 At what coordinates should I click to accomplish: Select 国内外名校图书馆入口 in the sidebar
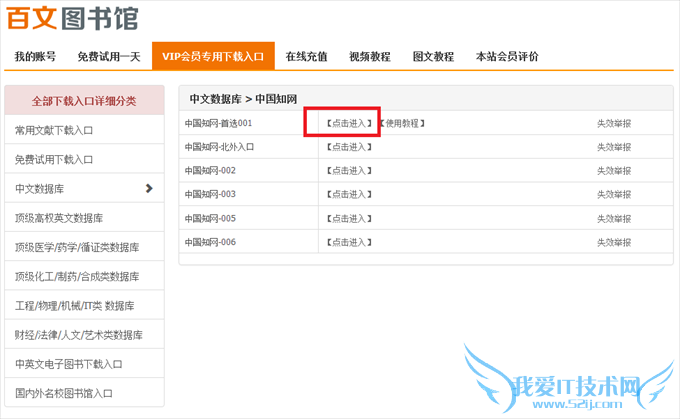click(84, 393)
